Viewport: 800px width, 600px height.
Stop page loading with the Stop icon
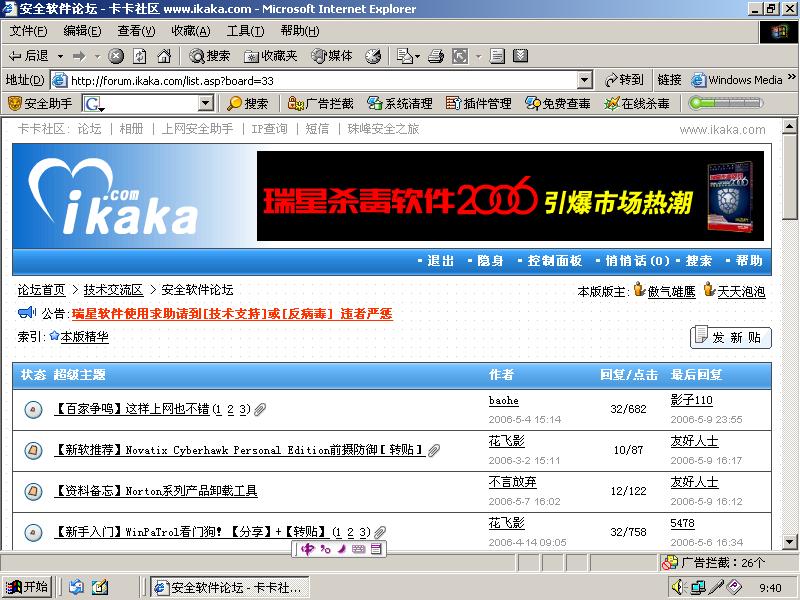[116, 56]
